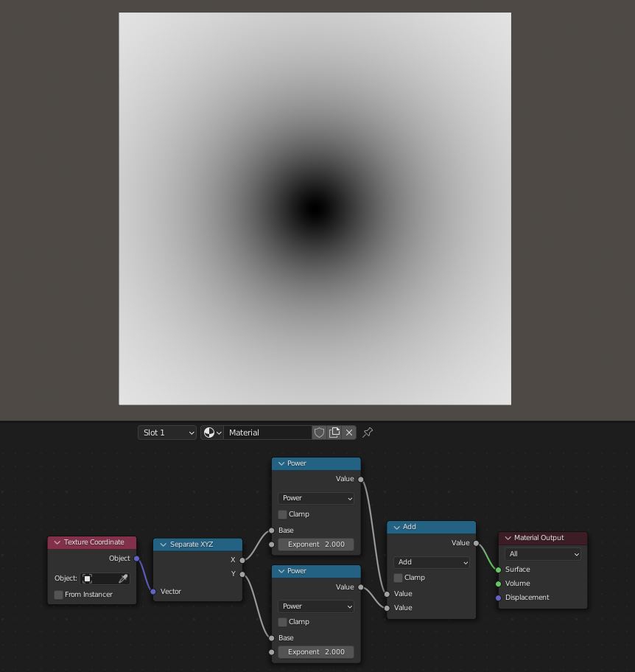Screen dimensions: 635x672
Task: Click the Base socket of lower Power node
Action: point(272,637)
